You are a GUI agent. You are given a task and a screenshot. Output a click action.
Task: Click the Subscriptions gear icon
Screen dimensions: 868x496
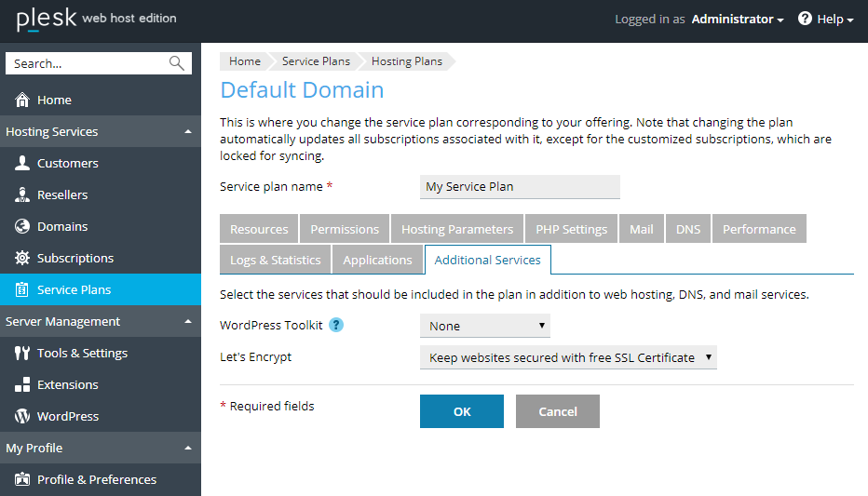(x=22, y=258)
